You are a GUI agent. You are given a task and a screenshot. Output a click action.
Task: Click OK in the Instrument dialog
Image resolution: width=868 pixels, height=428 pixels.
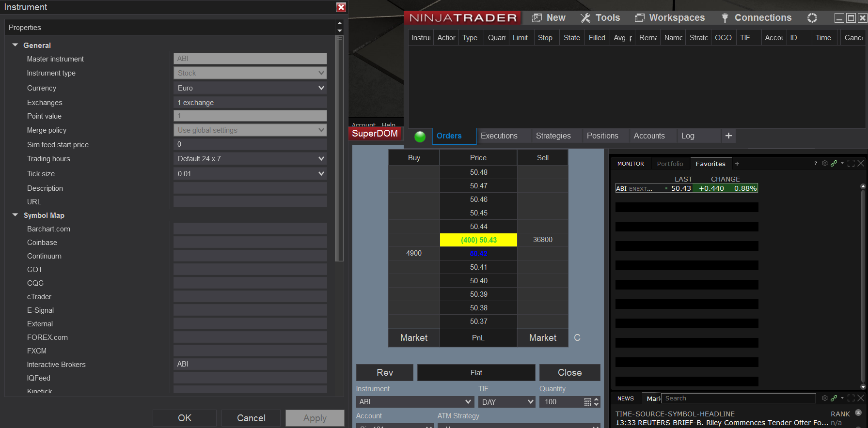(185, 418)
